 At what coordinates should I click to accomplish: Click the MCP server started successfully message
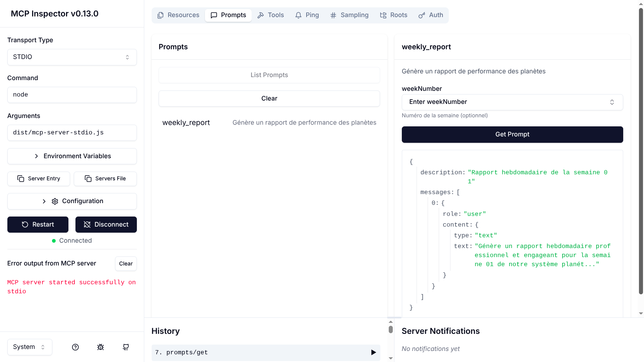(71, 287)
